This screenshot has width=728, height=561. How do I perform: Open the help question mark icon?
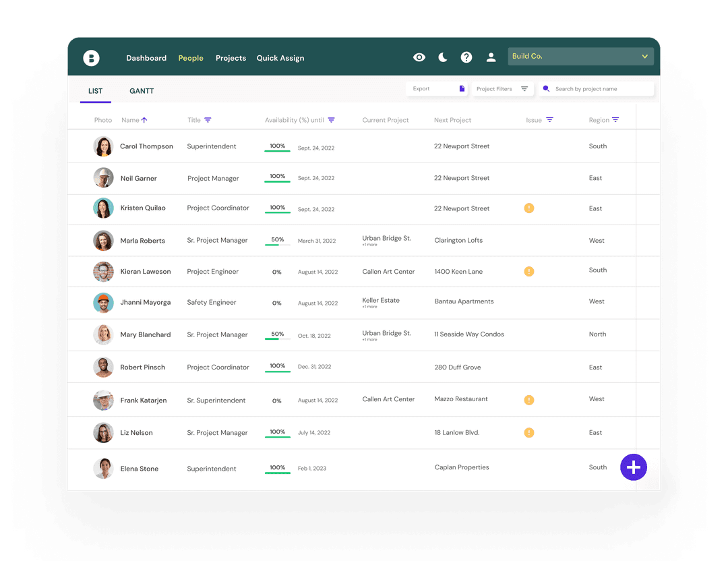coord(466,57)
